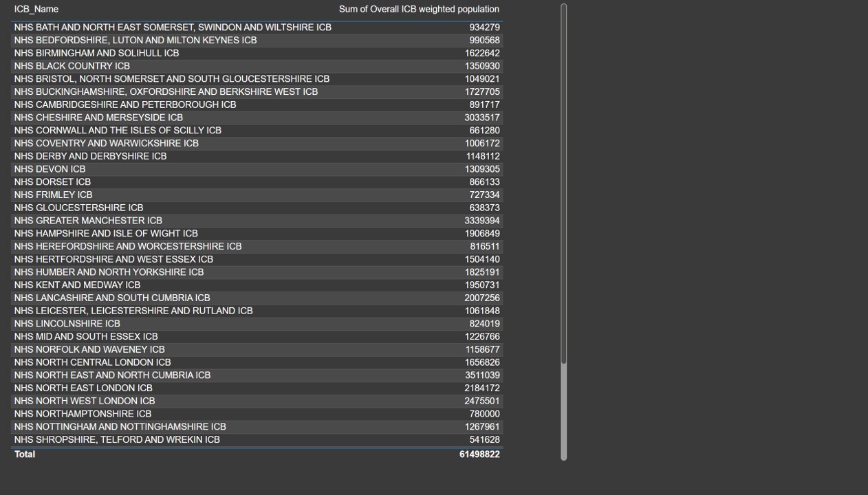Click population value 541628
This screenshot has width=868, height=495.
coord(484,440)
